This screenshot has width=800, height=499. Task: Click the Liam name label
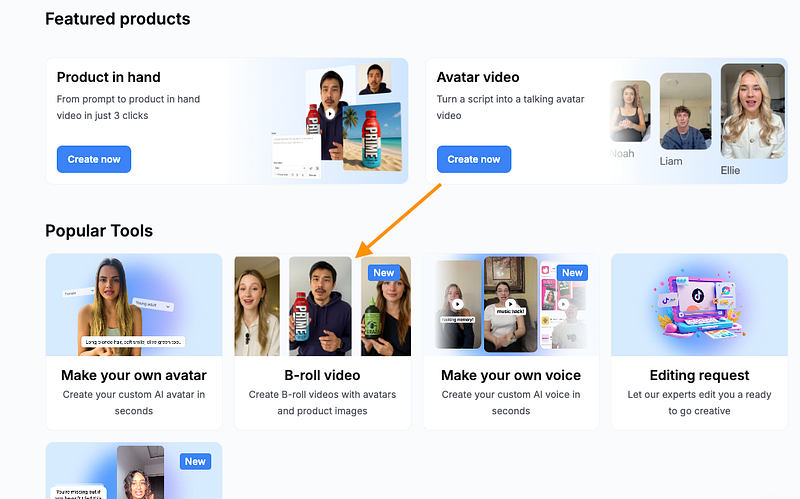pyautogui.click(x=670, y=161)
